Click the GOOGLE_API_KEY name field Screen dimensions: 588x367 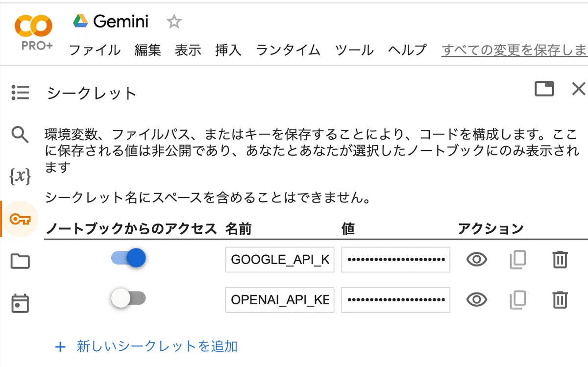click(280, 260)
